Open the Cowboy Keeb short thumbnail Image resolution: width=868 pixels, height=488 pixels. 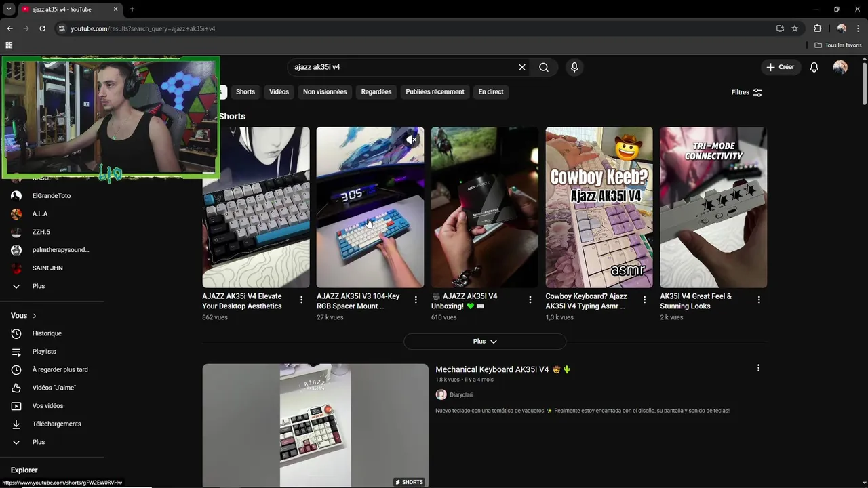tap(599, 207)
